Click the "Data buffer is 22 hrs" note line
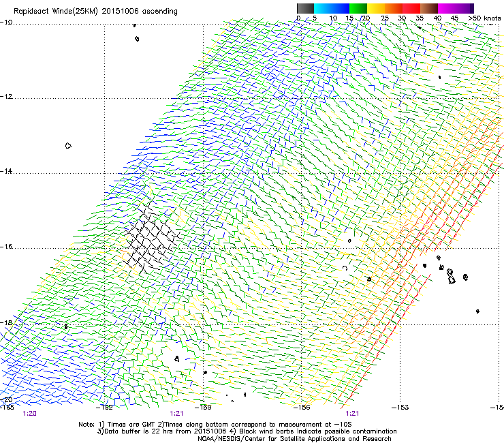This screenshot has height=443, width=504. coord(247,431)
